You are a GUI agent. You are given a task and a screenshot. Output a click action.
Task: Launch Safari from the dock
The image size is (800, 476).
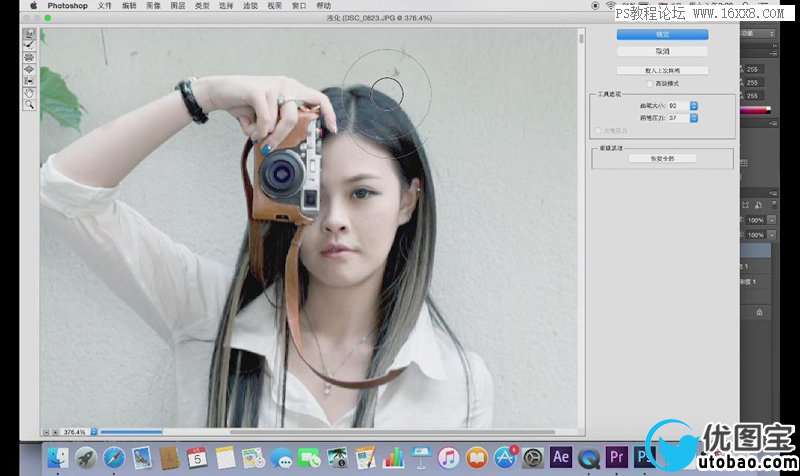coord(114,457)
